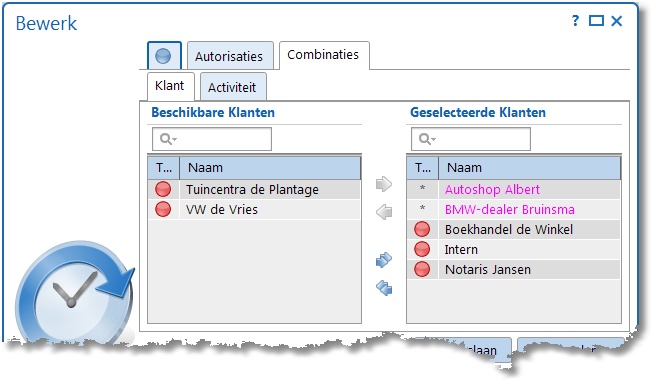Switch to the Activiteit sub-tab
The image size is (653, 383).
click(233, 87)
